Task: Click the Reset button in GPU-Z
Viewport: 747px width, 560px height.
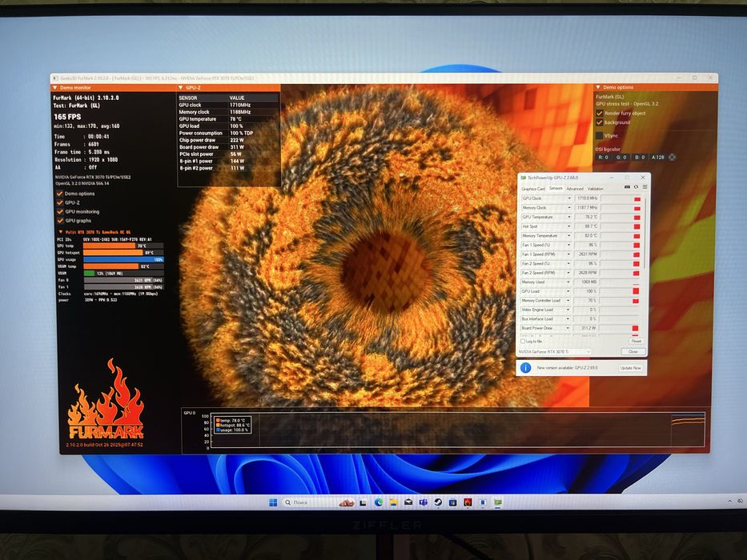Action: click(636, 342)
